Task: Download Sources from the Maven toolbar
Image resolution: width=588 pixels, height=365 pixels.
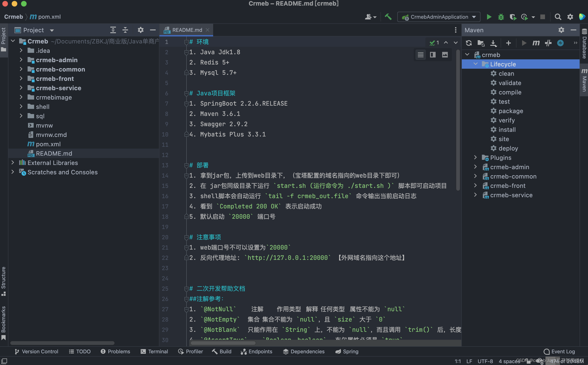Action: click(x=493, y=43)
